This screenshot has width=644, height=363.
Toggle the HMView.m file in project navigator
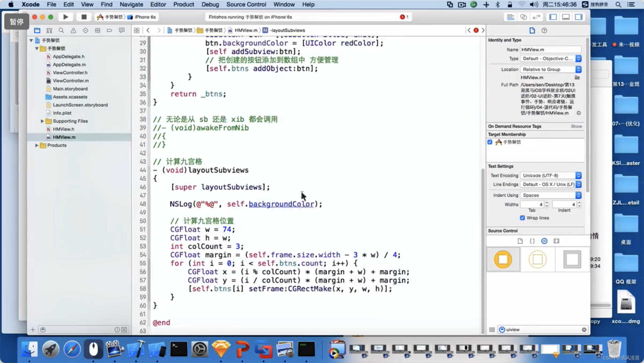(65, 137)
